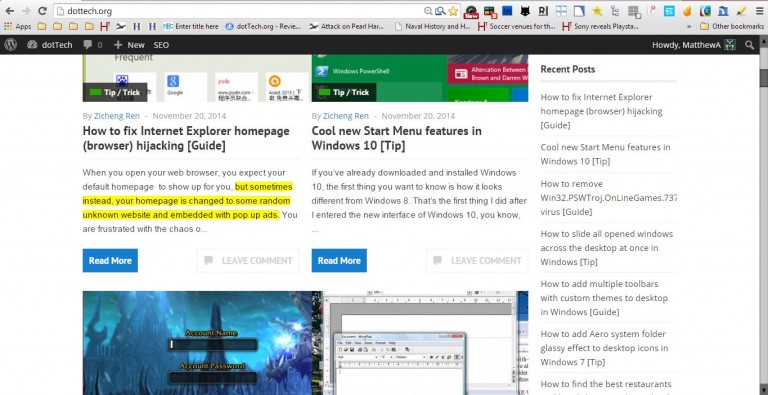768x395 pixels.
Task: Click the red H bookmark icon after folders
Action: coord(104,26)
